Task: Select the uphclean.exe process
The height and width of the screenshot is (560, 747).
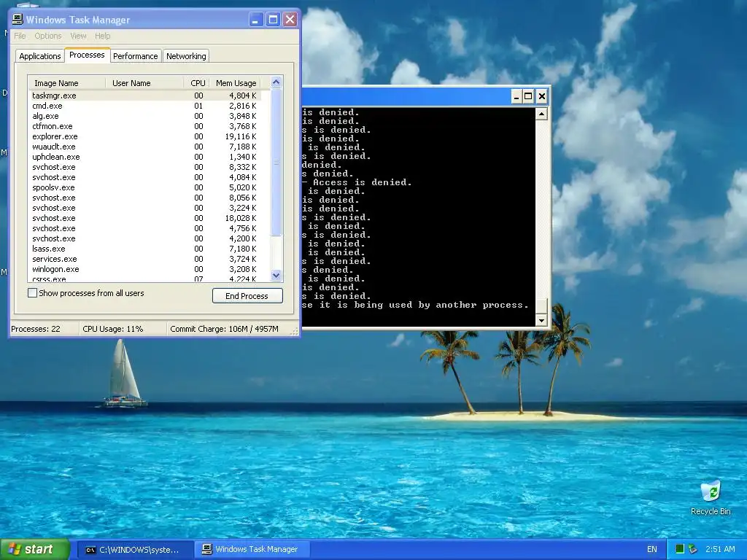Action: pyautogui.click(x=144, y=157)
